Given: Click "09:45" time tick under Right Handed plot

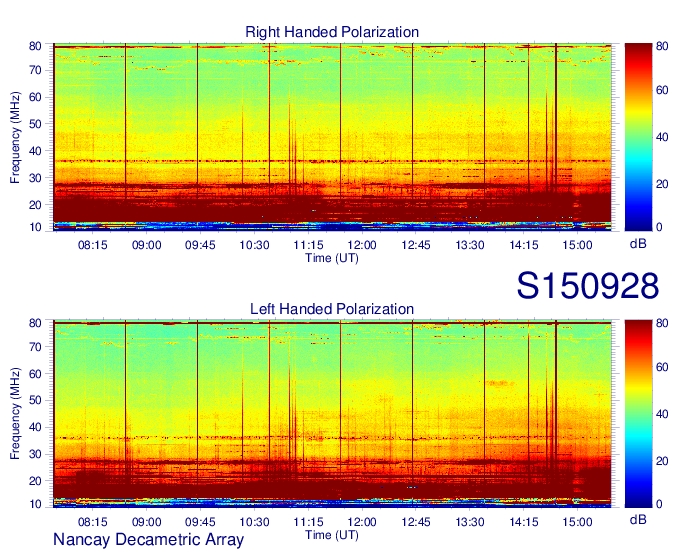Looking at the screenshot, I should point(200,245).
